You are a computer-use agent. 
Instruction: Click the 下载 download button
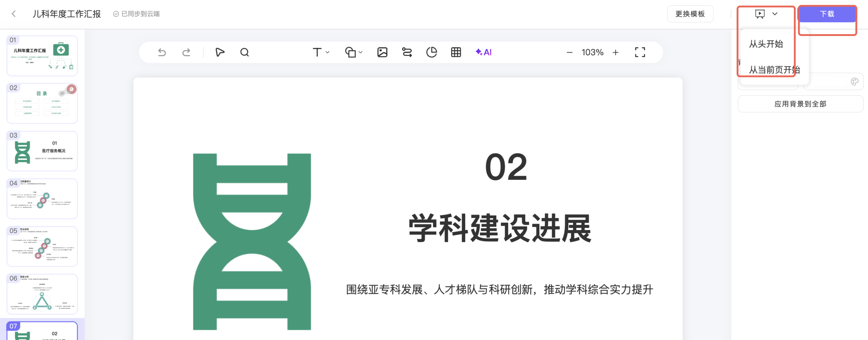(x=827, y=14)
